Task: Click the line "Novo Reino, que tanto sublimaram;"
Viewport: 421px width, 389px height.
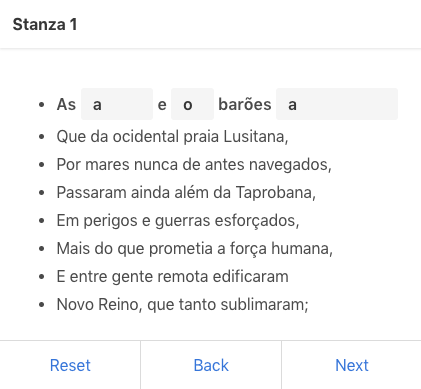Action: 183,304
